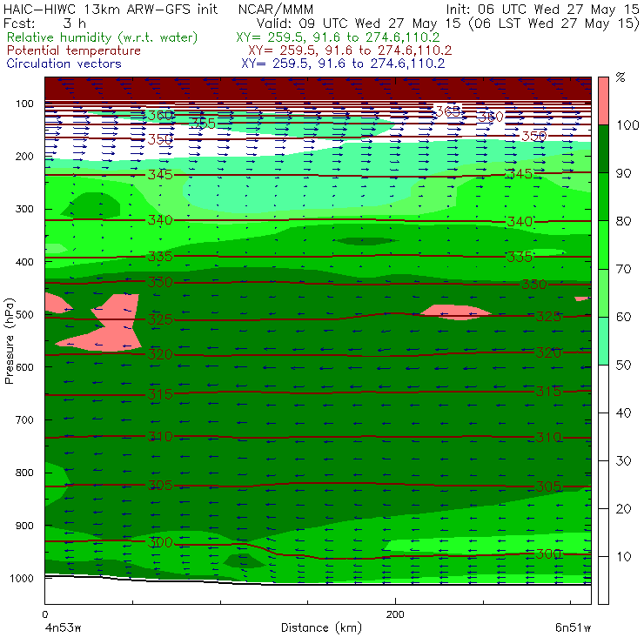Click the '600' pressure axis tick label
Image resolution: width=644 pixels, height=644 pixels.
[24, 367]
